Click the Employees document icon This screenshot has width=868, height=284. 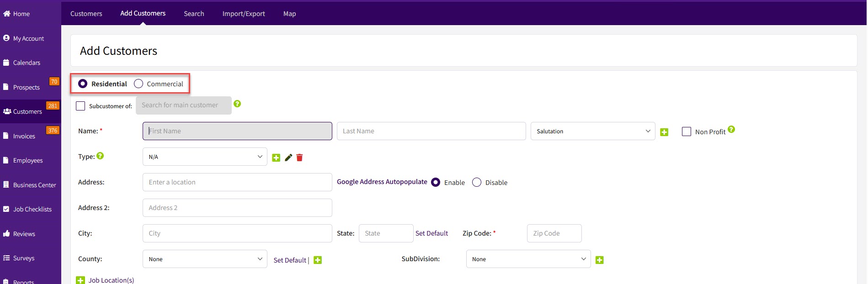6,160
